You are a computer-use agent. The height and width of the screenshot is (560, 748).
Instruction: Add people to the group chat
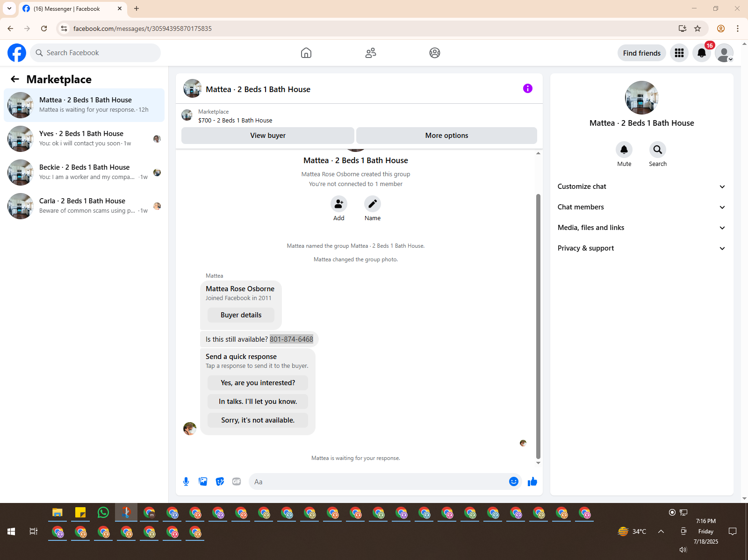(339, 204)
